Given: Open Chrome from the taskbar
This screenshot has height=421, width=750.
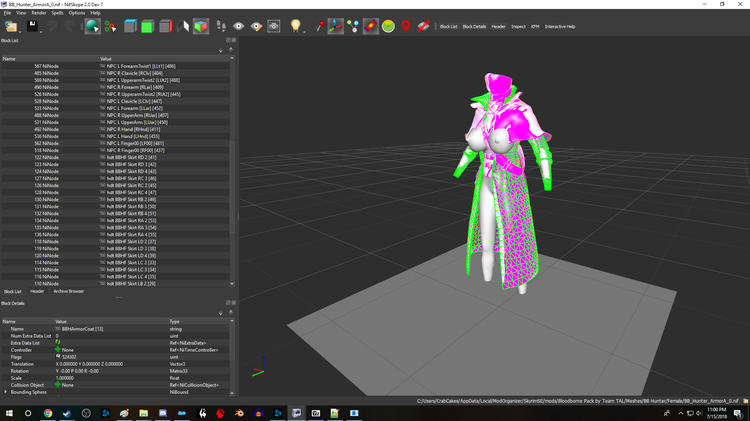Looking at the screenshot, I should [x=48, y=413].
